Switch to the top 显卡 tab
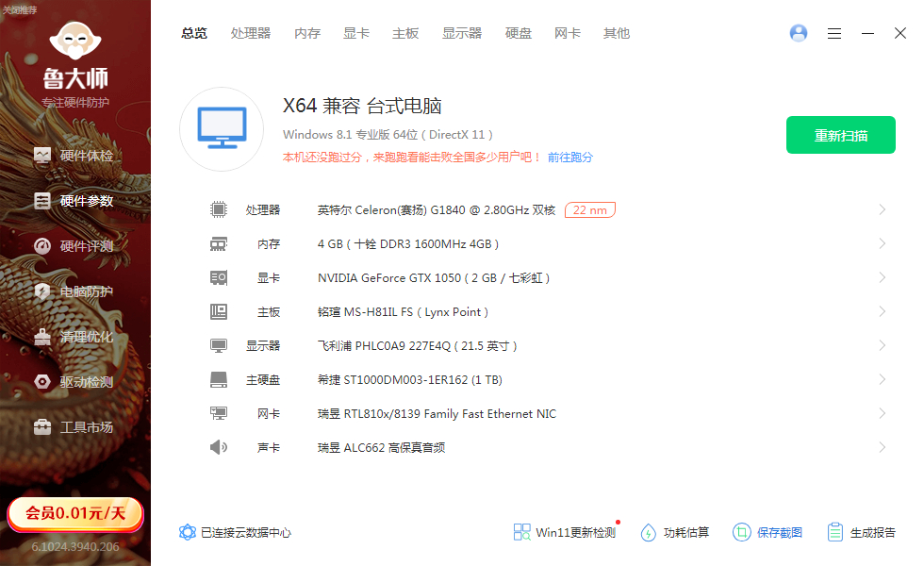Screen dimensions: 924x566 click(356, 34)
